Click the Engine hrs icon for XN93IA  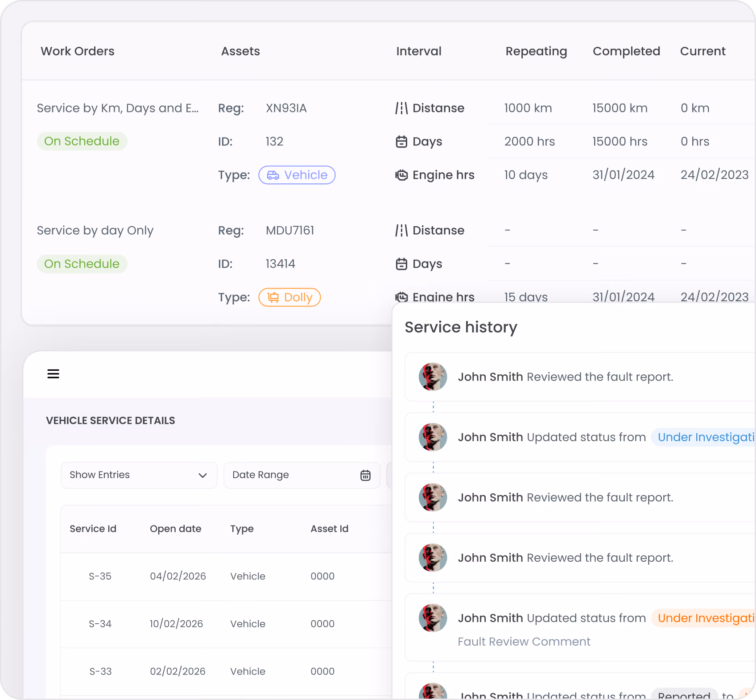(401, 175)
